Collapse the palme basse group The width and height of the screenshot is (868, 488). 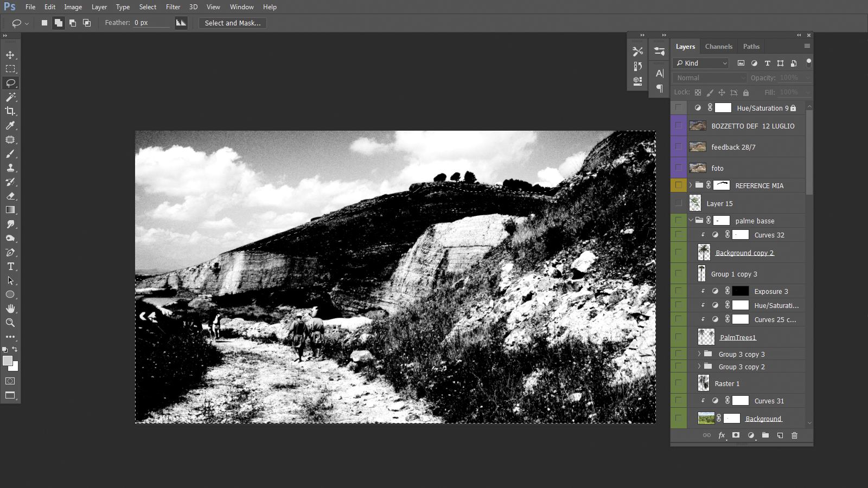tap(691, 221)
